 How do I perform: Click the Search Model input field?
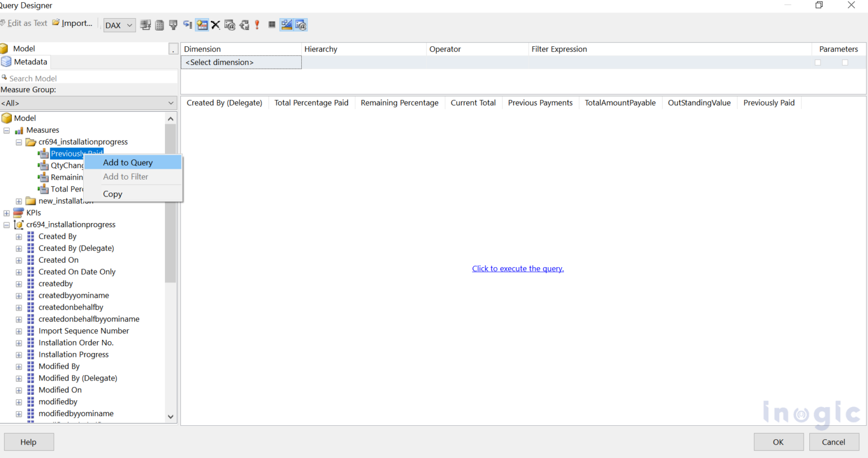tap(90, 78)
